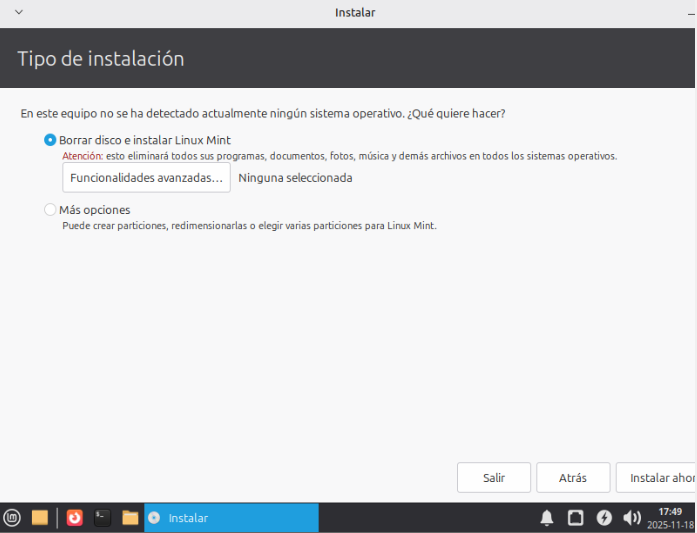Click Instalar ahora button
Screen dimensions: 697x533
[x=656, y=477]
